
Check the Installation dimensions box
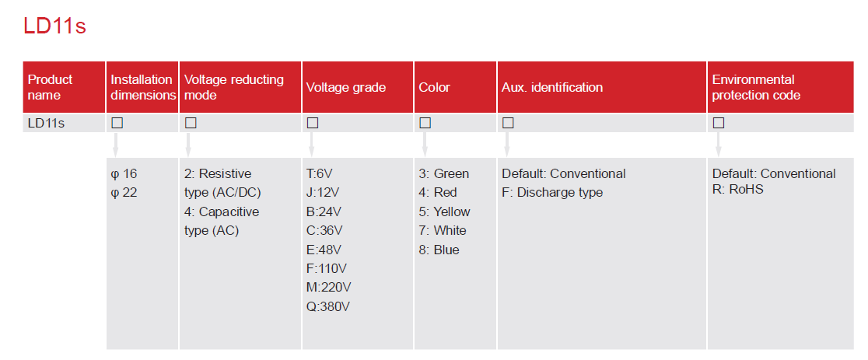coord(117,123)
